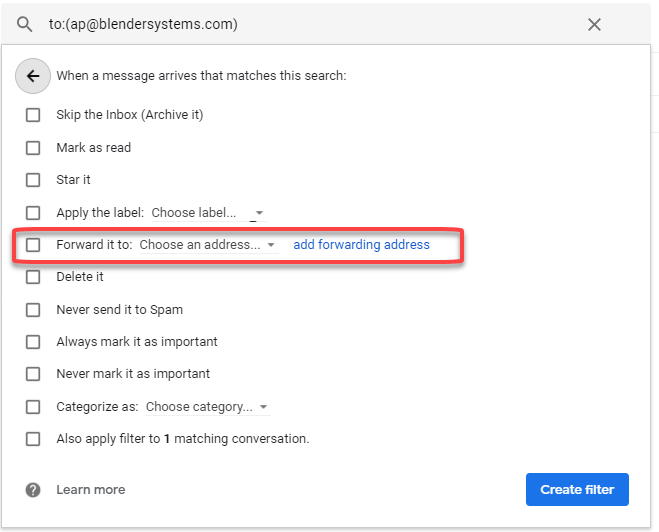
Task: Tick Never mark it as important
Action: click(33, 374)
